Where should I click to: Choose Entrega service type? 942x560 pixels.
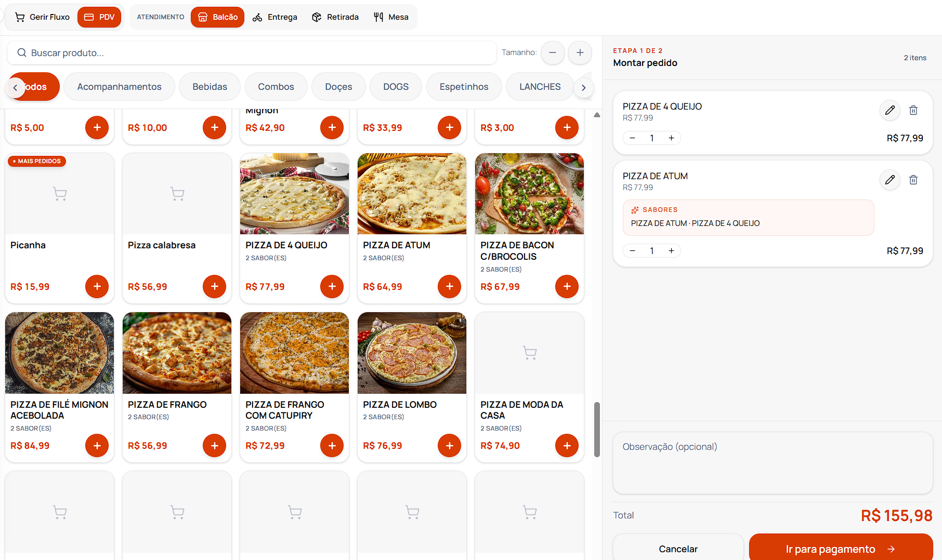275,17
